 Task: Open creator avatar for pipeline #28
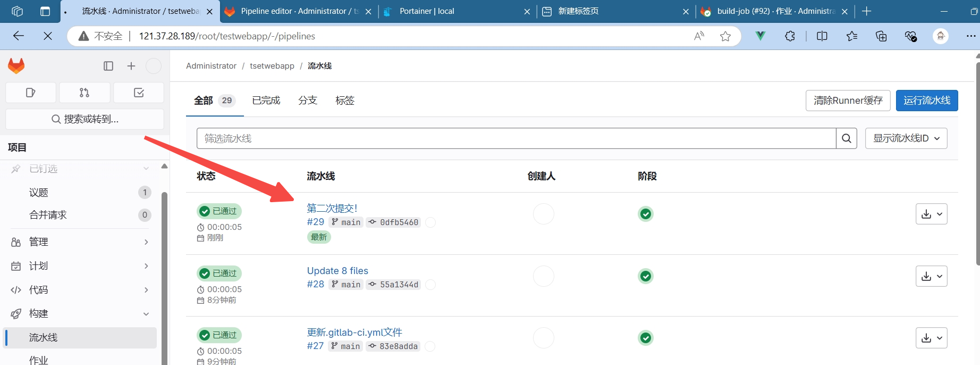[544, 276]
